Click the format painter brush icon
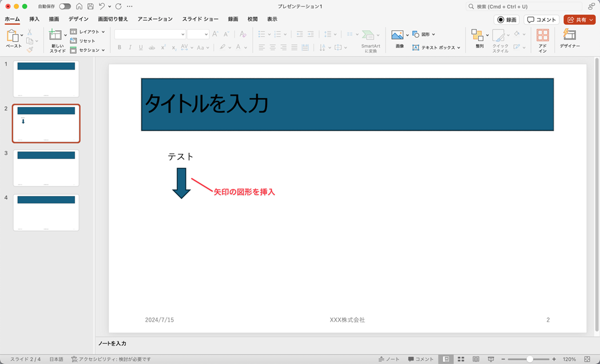Screen dimensions: 600x364 click(30, 50)
